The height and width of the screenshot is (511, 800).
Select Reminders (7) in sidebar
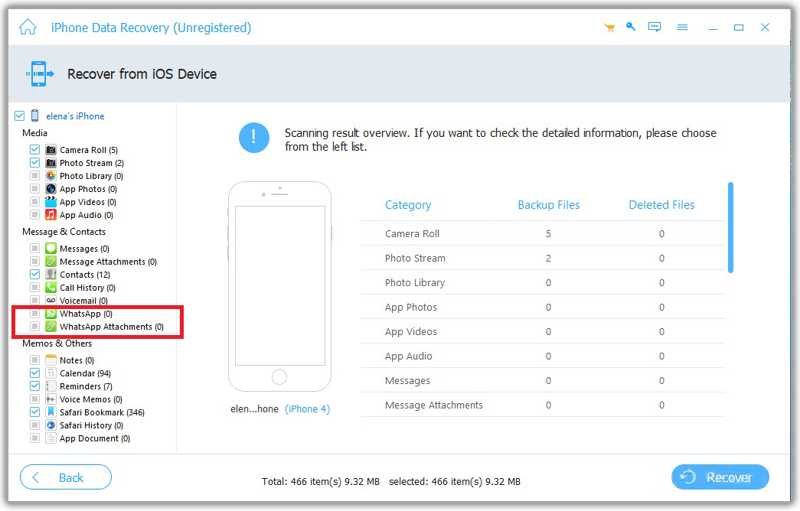coord(86,386)
